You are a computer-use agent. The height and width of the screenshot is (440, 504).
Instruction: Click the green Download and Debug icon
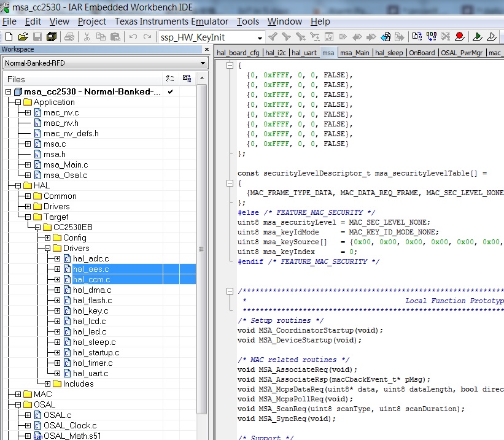[478, 37]
